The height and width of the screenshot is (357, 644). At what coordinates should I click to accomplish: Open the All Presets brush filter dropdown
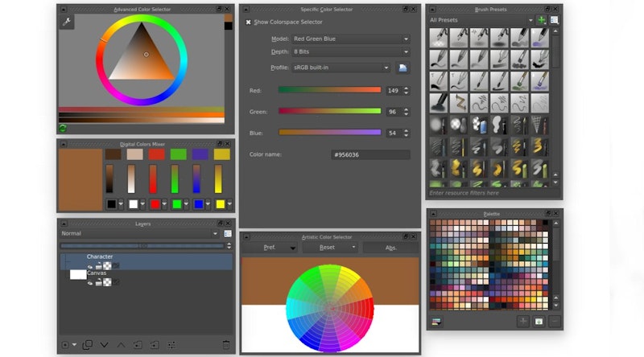pos(481,19)
